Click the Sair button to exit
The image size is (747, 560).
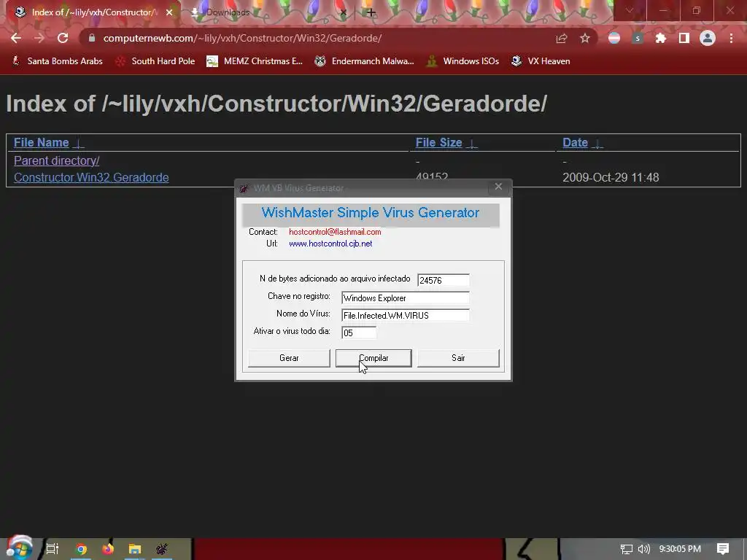point(458,357)
